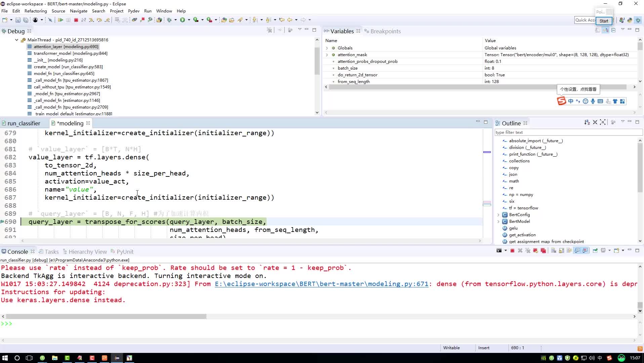Switch to the Debug perspective icon
The height and width of the screenshot is (363, 644).
tap(638, 20)
